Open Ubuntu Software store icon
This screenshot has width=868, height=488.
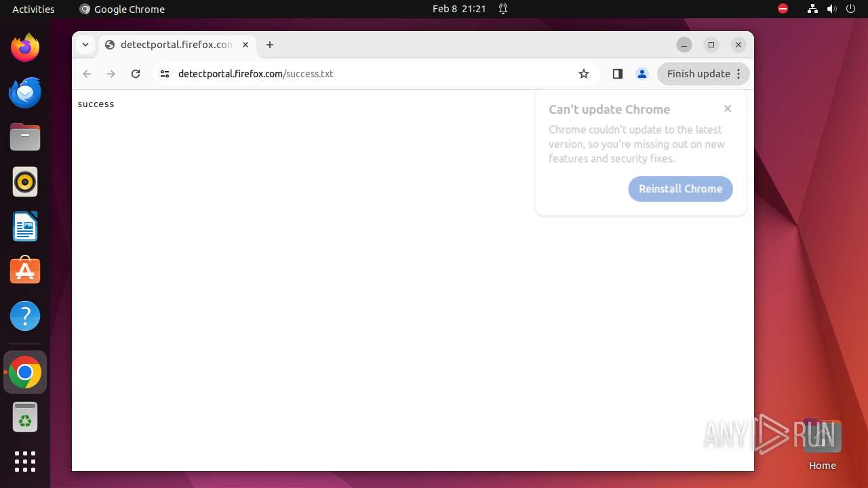pyautogui.click(x=25, y=271)
